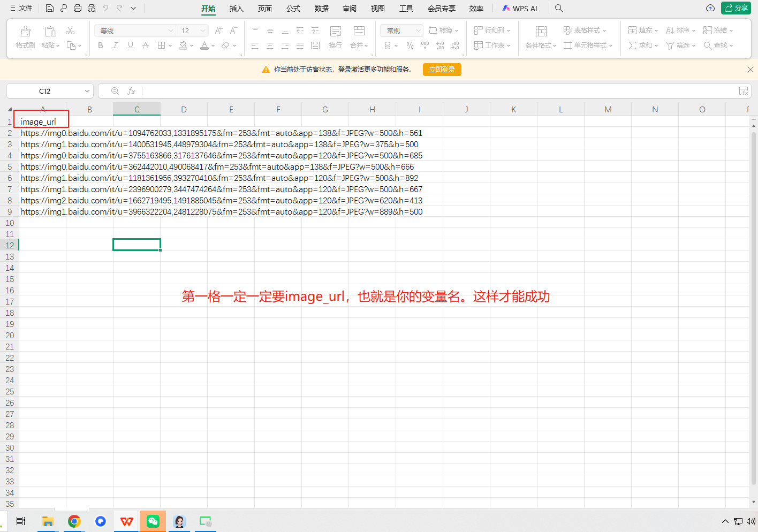The height and width of the screenshot is (532, 758).
Task: Open the WeChat app in taskbar
Action: 153,521
